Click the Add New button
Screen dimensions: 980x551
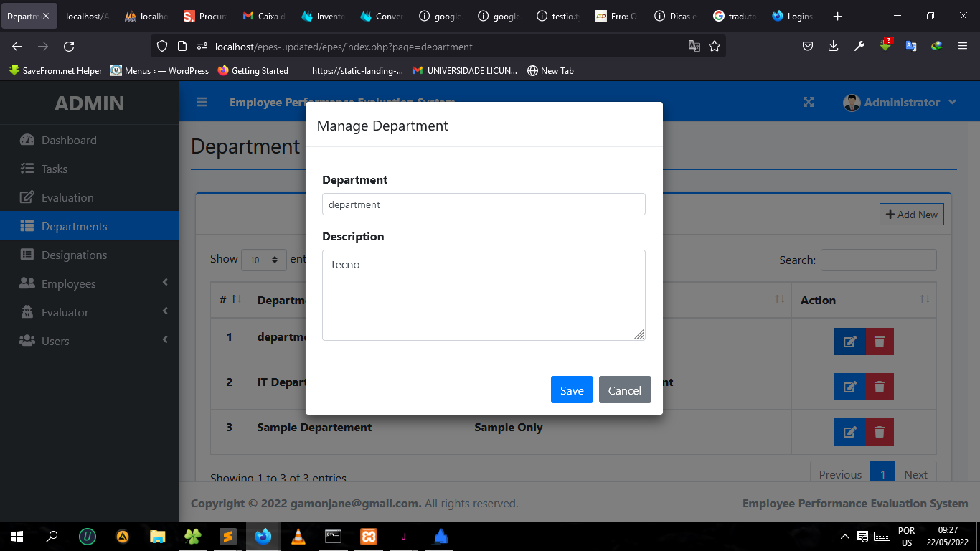[x=912, y=215]
